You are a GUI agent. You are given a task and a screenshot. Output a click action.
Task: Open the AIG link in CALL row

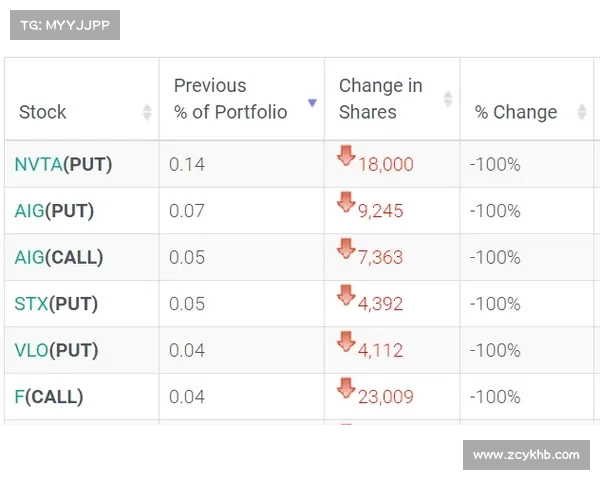coord(30,257)
